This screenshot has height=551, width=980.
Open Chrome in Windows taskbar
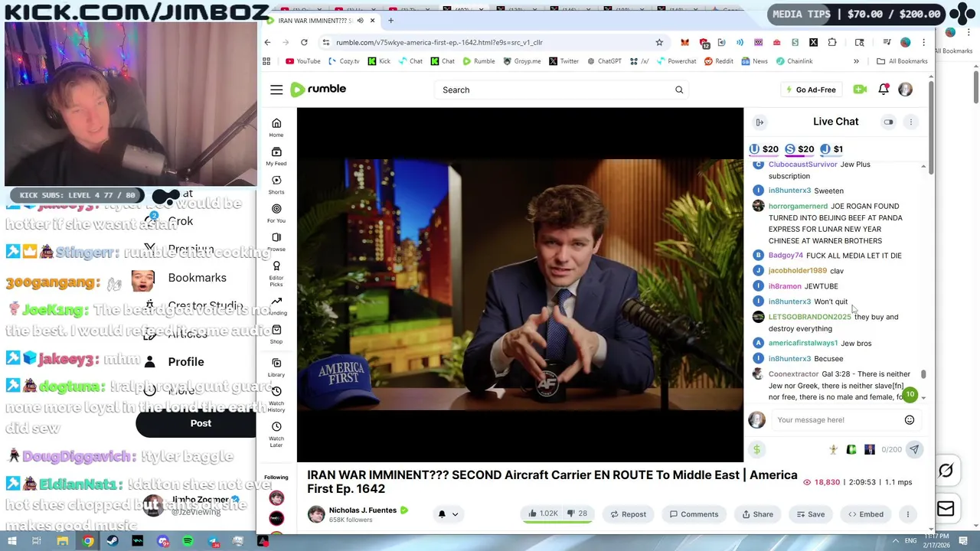tap(88, 542)
